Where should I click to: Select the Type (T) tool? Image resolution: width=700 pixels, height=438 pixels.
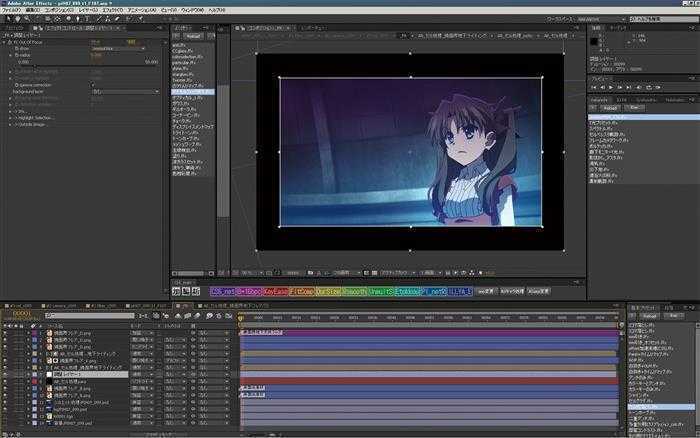[87, 19]
